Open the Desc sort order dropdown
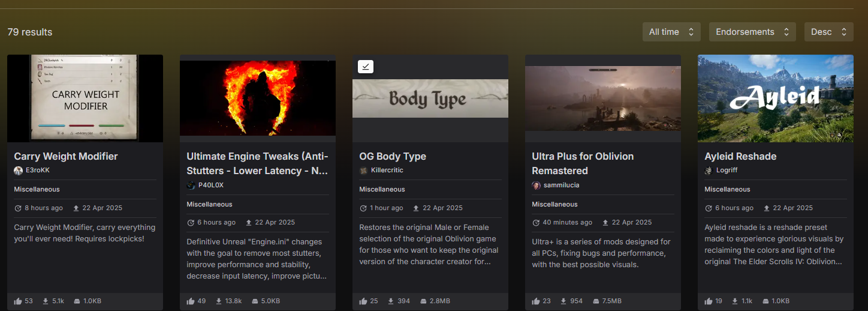This screenshot has height=311, width=868. click(828, 32)
